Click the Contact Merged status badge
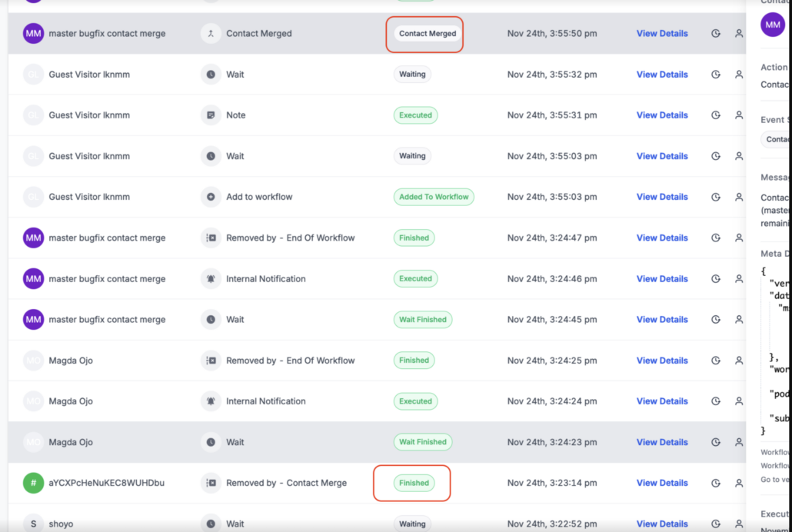Image resolution: width=792 pixels, height=532 pixels. pyautogui.click(x=428, y=34)
